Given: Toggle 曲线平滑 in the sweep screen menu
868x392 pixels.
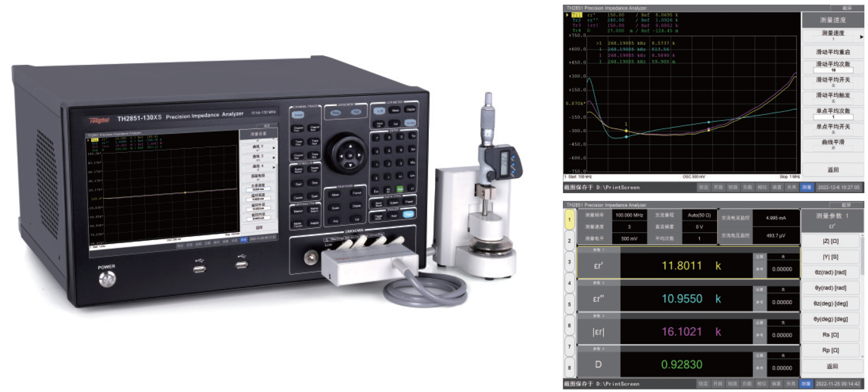Looking at the screenshot, I should pos(833,145).
